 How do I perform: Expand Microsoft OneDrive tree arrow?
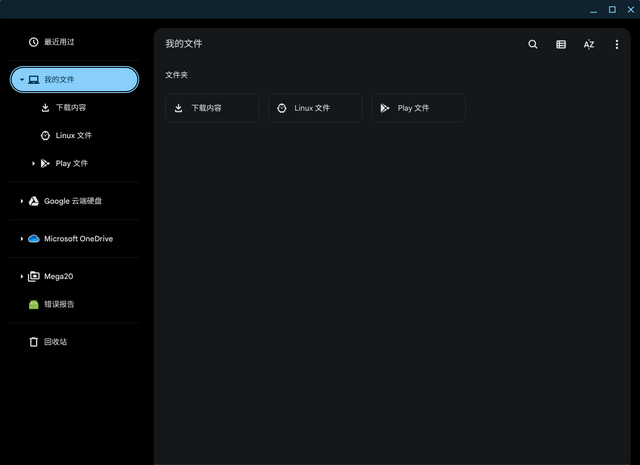pyautogui.click(x=22, y=239)
